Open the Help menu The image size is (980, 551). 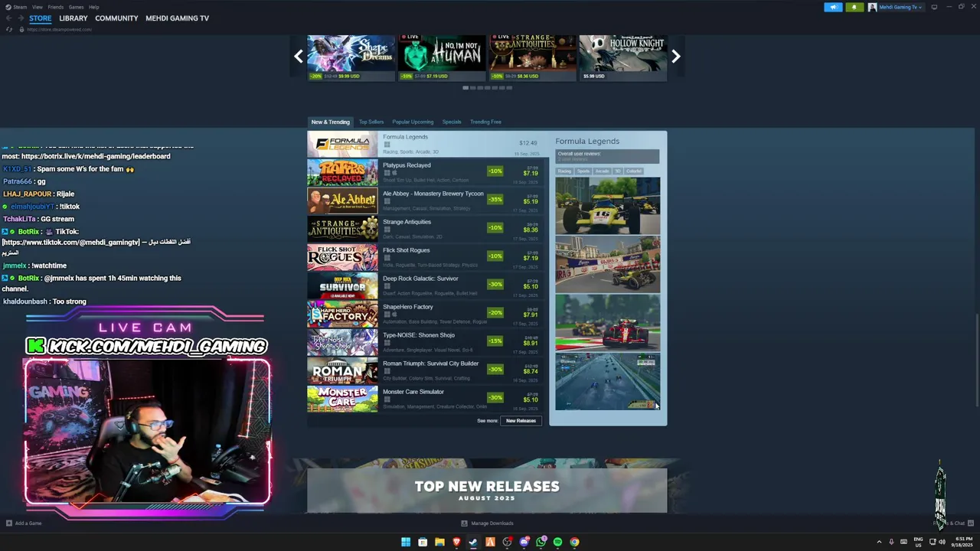click(x=93, y=7)
